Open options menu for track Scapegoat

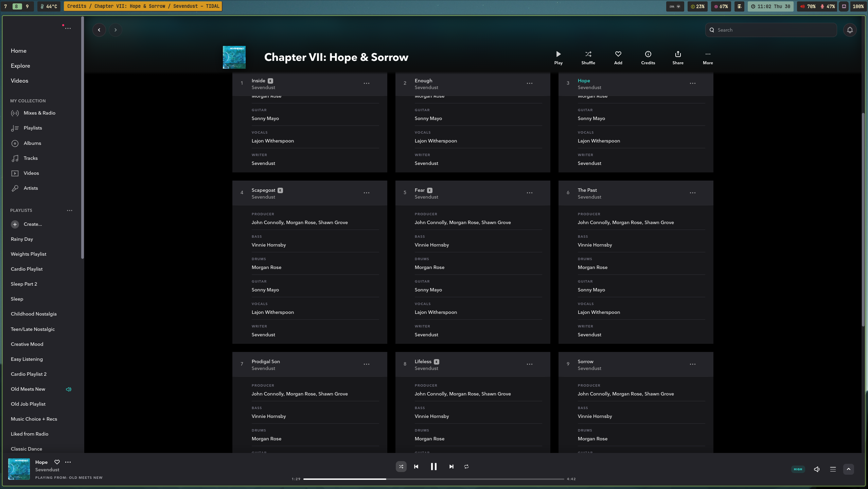[x=366, y=192]
